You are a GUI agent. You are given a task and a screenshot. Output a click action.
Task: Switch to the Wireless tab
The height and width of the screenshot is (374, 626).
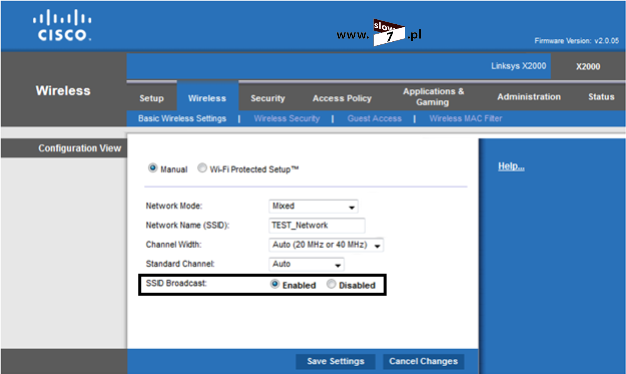click(207, 98)
